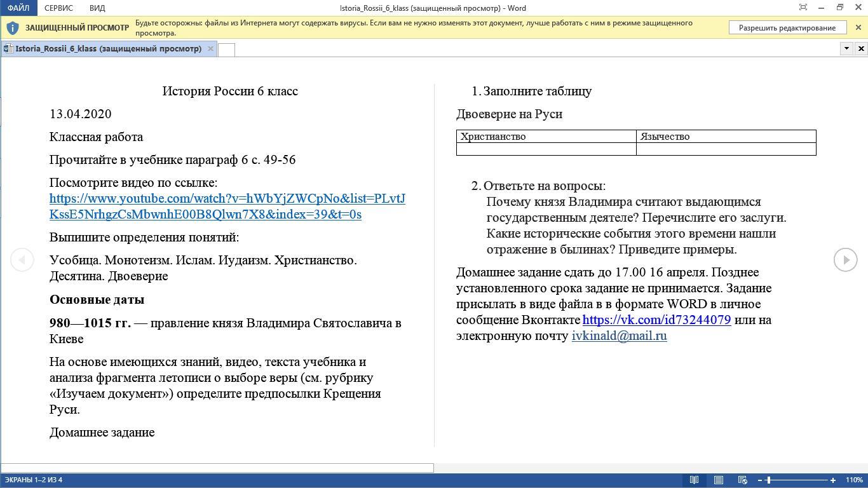This screenshot has height=488, width=868.
Task: Click the empty cell under Язычество
Action: tap(726, 149)
